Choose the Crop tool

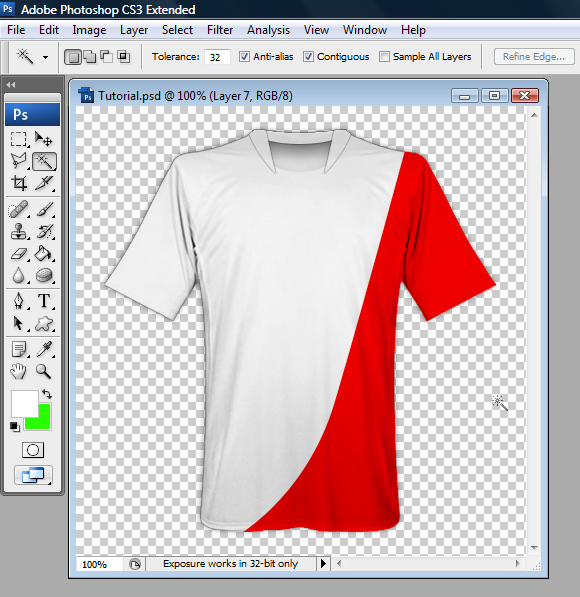tap(19, 183)
